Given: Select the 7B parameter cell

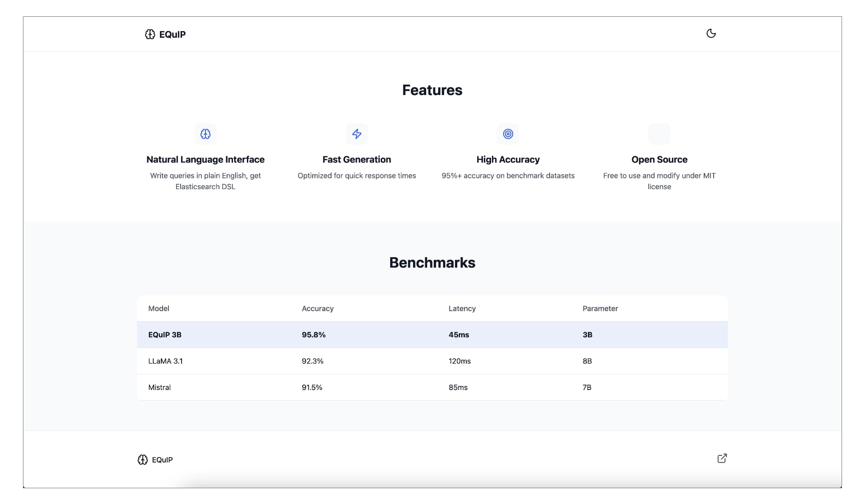Looking at the screenshot, I should pos(587,387).
